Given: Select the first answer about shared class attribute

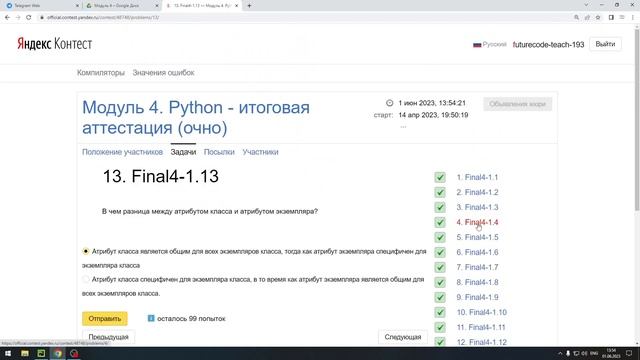Looking at the screenshot, I should (x=86, y=251).
